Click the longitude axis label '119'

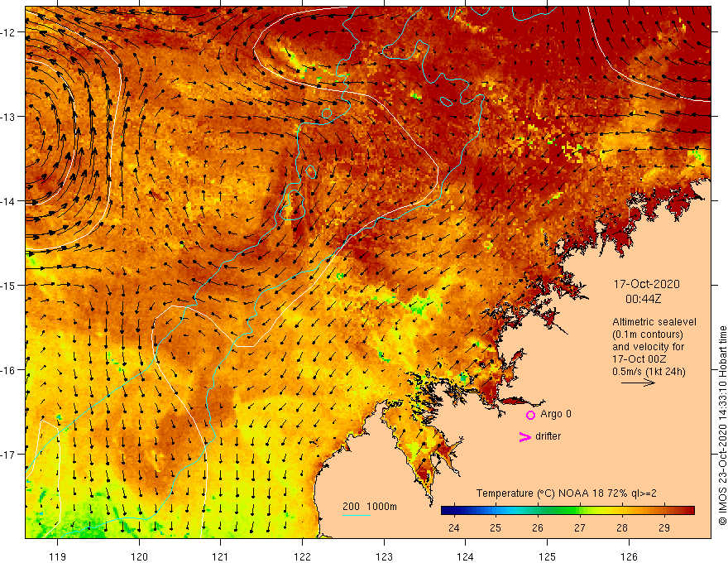58,556
